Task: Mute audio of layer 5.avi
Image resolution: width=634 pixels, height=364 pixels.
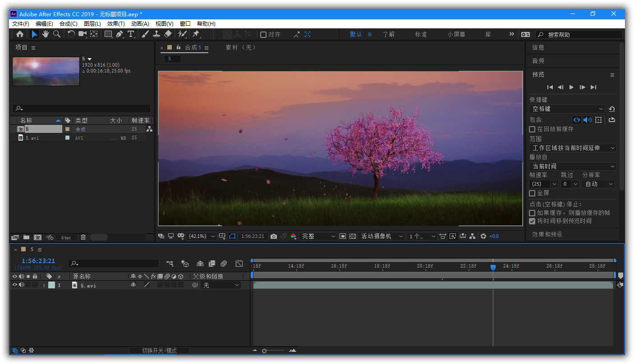Action: point(21,285)
